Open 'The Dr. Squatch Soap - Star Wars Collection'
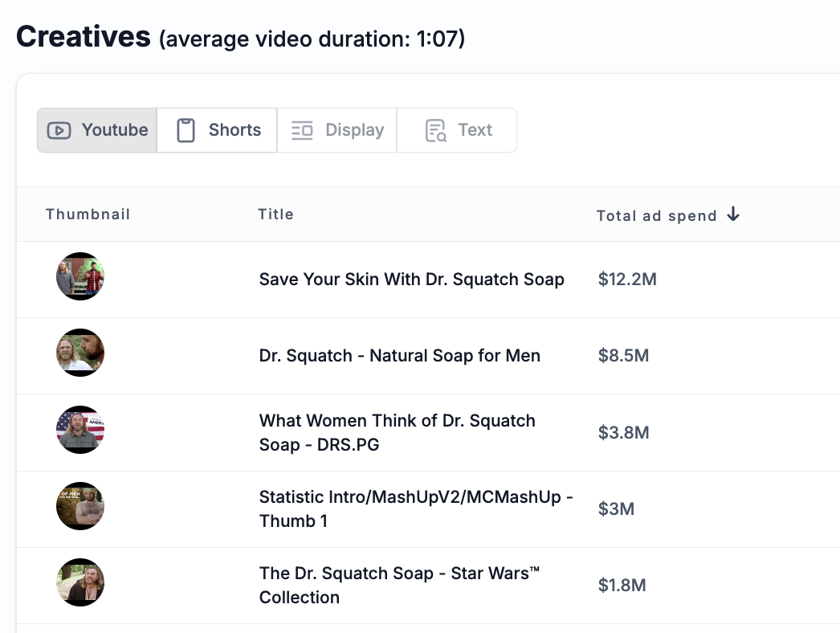840x633 pixels. tap(400, 586)
